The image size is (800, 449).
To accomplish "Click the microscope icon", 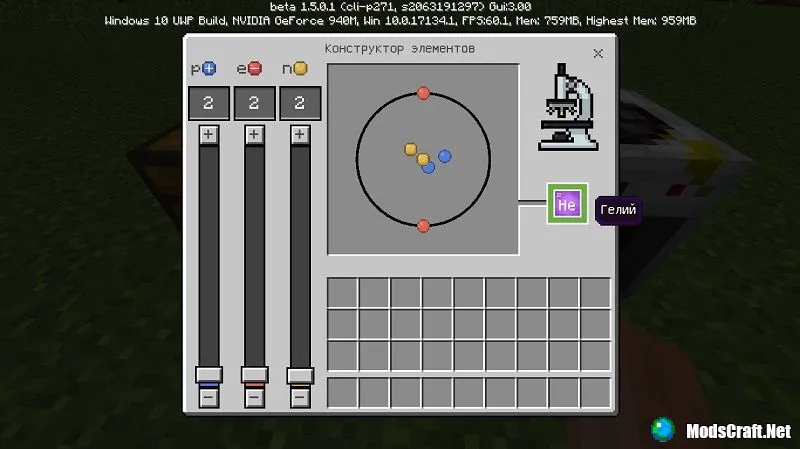I will (x=566, y=109).
